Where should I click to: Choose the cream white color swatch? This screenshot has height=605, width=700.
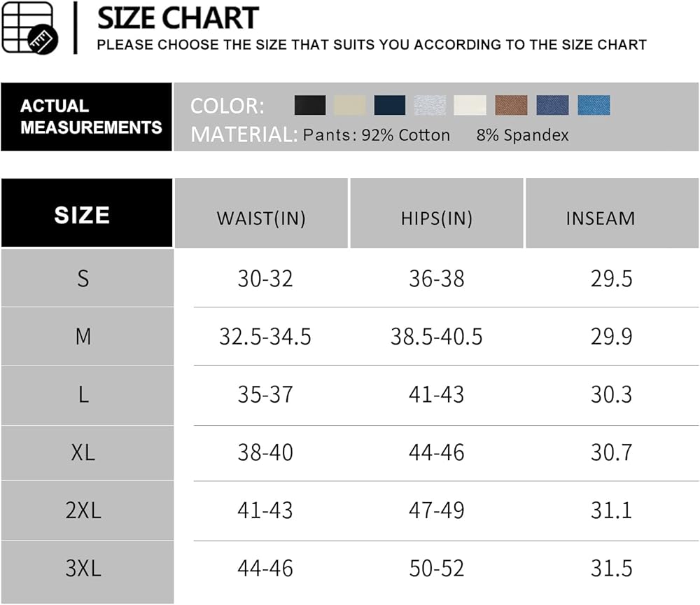[x=470, y=106]
